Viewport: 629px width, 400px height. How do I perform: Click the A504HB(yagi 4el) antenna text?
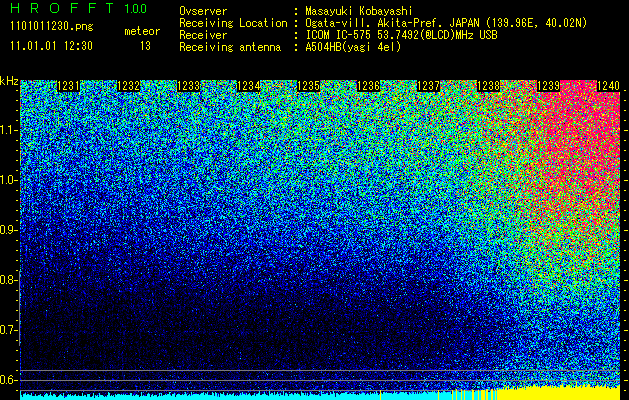[x=353, y=47]
